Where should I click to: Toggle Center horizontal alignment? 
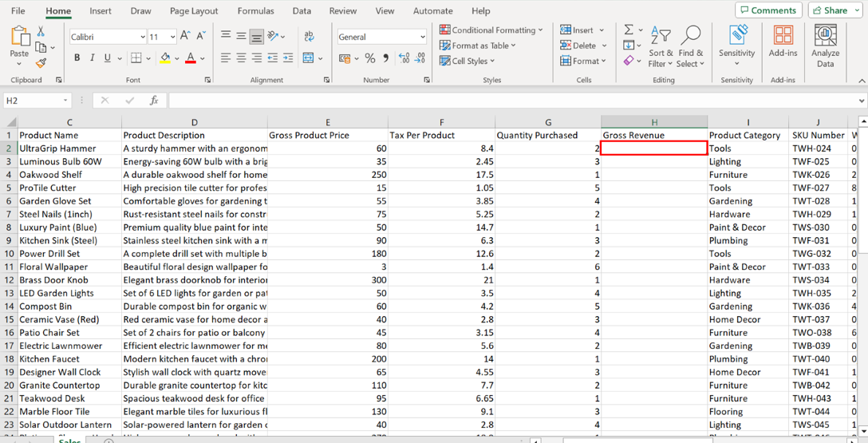[x=241, y=58]
